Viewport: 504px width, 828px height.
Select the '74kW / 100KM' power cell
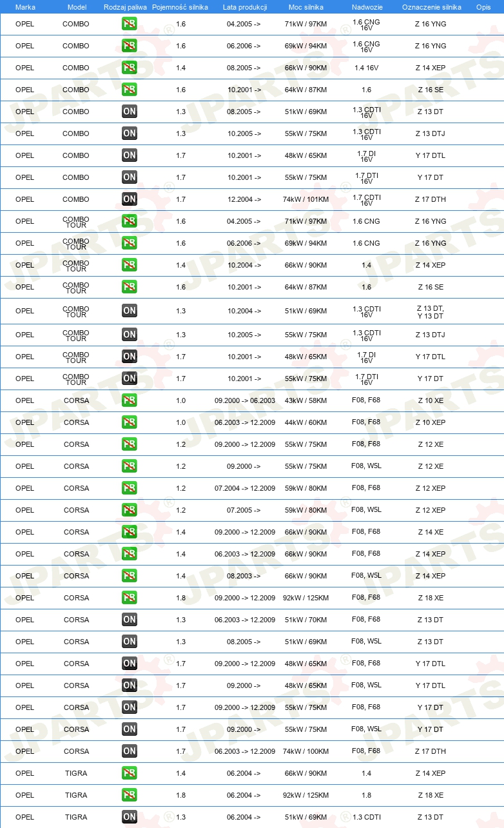coord(305,751)
